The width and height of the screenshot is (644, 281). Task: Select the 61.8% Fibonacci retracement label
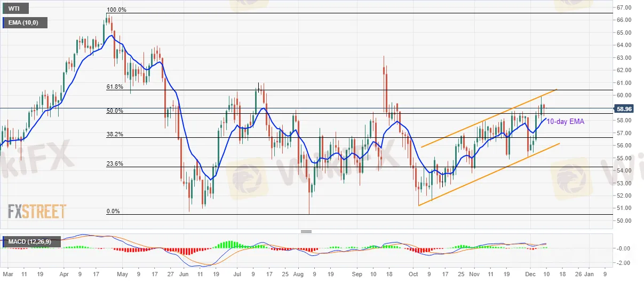click(x=115, y=87)
